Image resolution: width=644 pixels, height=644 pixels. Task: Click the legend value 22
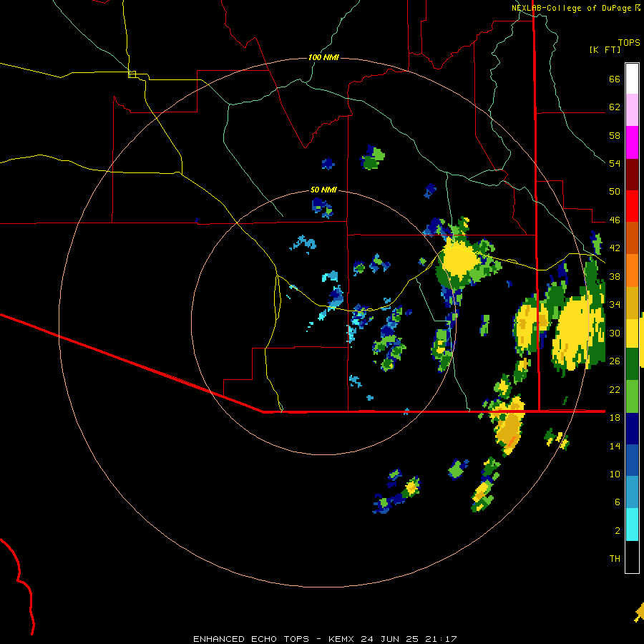tap(615, 389)
